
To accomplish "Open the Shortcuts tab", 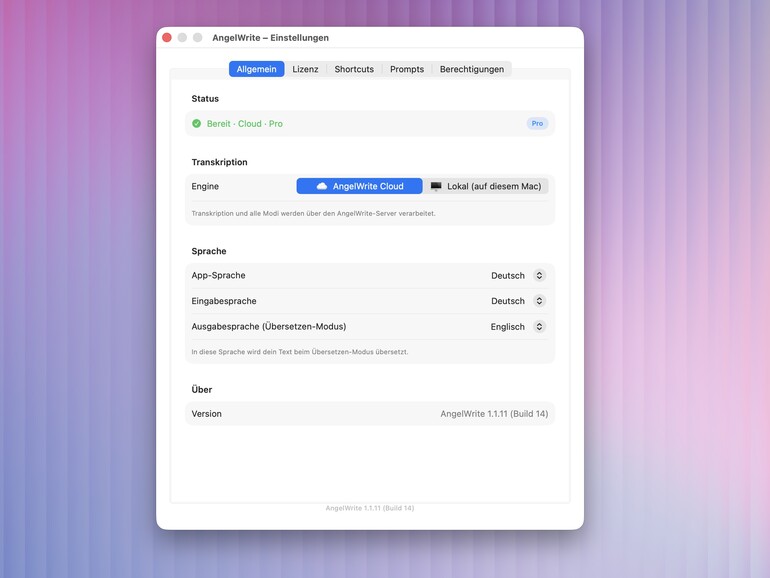I will pyautogui.click(x=354, y=69).
